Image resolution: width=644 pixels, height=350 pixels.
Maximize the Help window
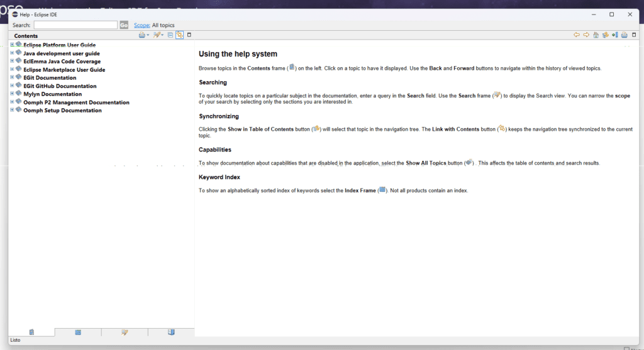pos(611,14)
